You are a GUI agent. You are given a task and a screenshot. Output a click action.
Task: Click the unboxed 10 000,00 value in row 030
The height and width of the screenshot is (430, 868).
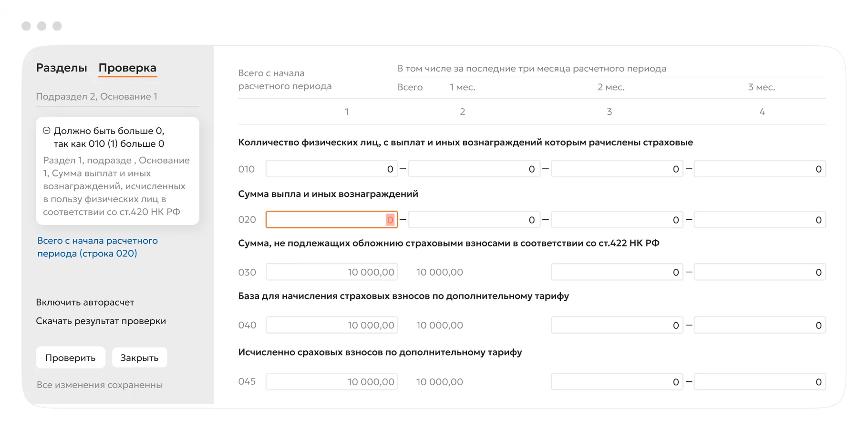440,272
